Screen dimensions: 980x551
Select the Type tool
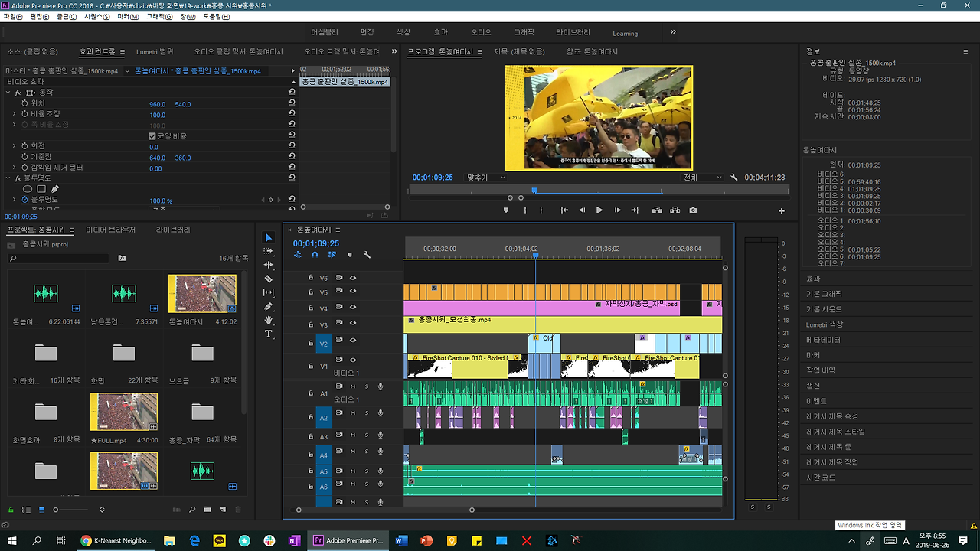coord(269,334)
